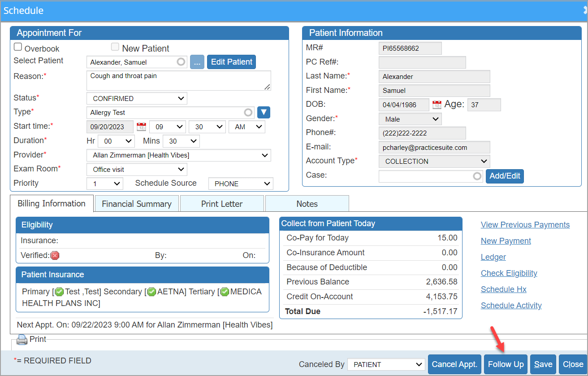The image size is (588, 376).
Task: Open the Canceled By PATIENT dropdown
Action: pos(386,364)
